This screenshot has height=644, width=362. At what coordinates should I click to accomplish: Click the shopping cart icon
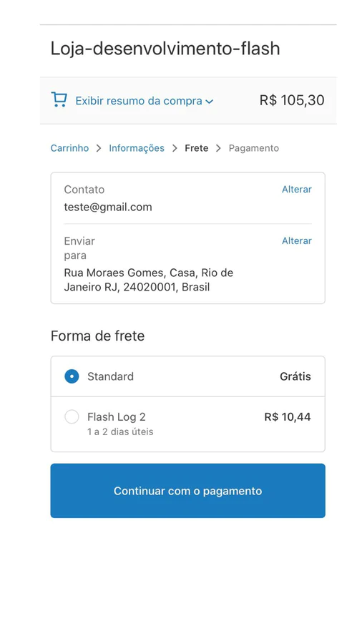[x=59, y=99]
